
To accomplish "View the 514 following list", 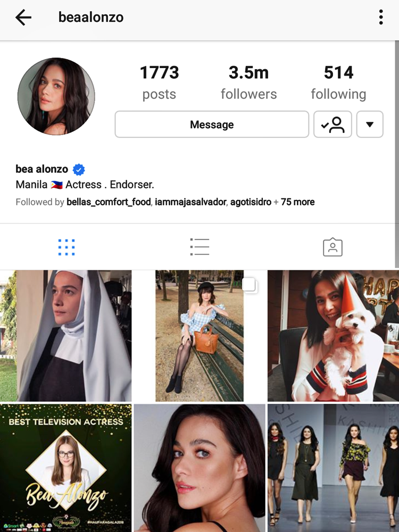I will coord(338,82).
